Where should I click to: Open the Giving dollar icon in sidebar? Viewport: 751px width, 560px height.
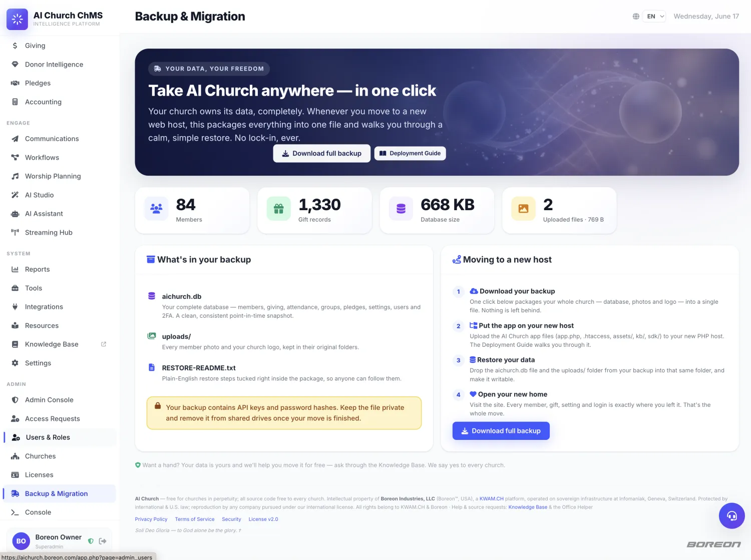tap(15, 46)
